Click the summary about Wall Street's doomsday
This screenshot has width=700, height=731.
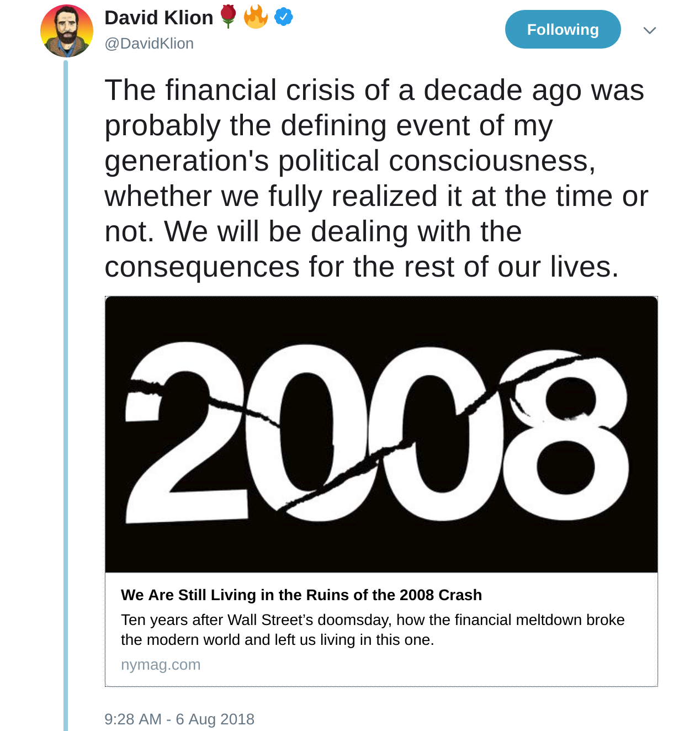pyautogui.click(x=373, y=630)
